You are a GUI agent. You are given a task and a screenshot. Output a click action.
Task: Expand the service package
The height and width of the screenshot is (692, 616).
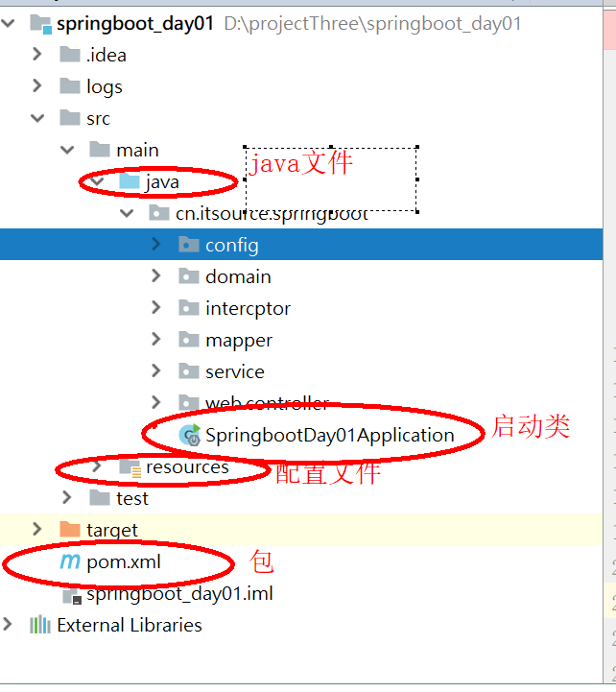(156, 370)
